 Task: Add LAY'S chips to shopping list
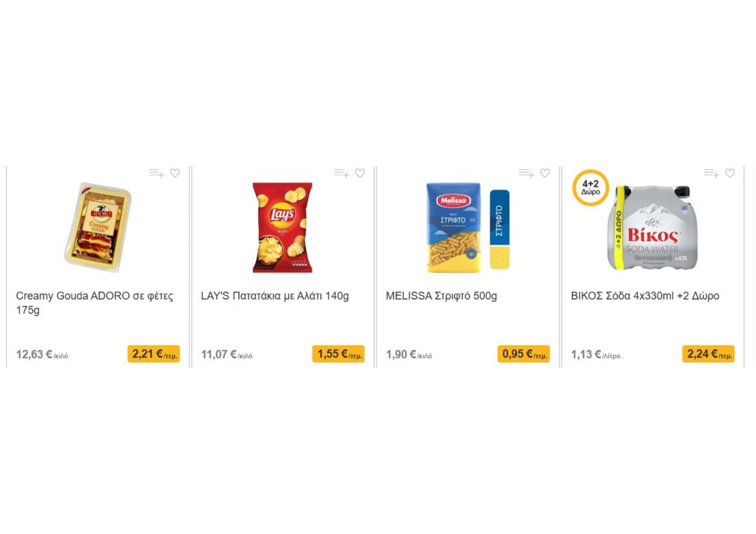pyautogui.click(x=341, y=173)
